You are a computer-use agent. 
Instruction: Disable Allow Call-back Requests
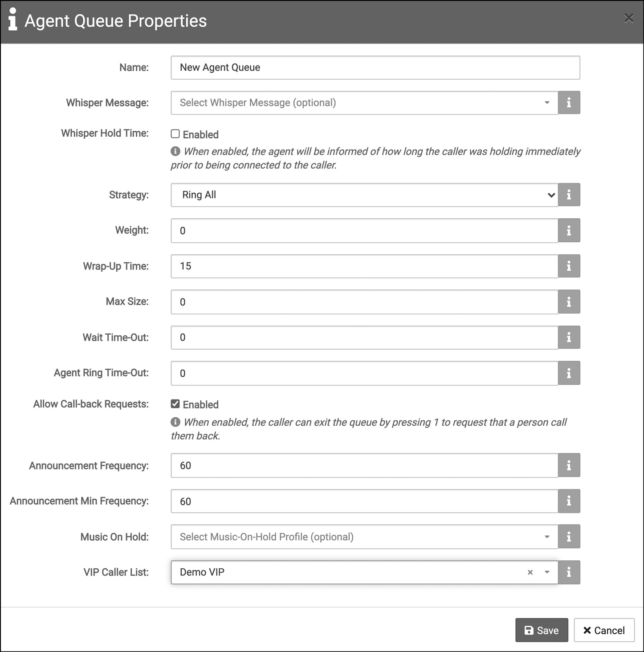tap(175, 403)
